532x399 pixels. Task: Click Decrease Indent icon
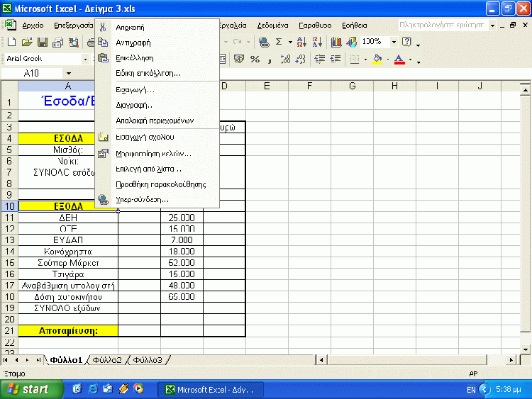(x=320, y=60)
